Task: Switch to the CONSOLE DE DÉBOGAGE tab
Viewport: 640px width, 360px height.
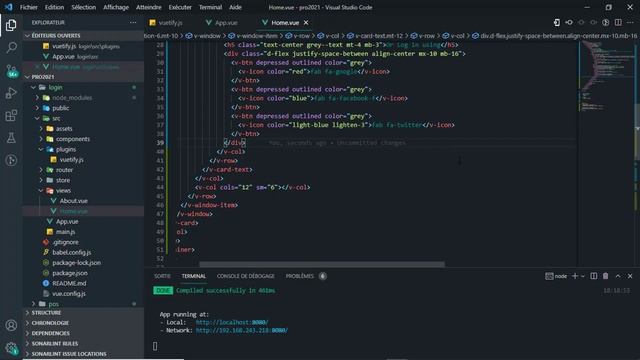Action: coord(246,276)
